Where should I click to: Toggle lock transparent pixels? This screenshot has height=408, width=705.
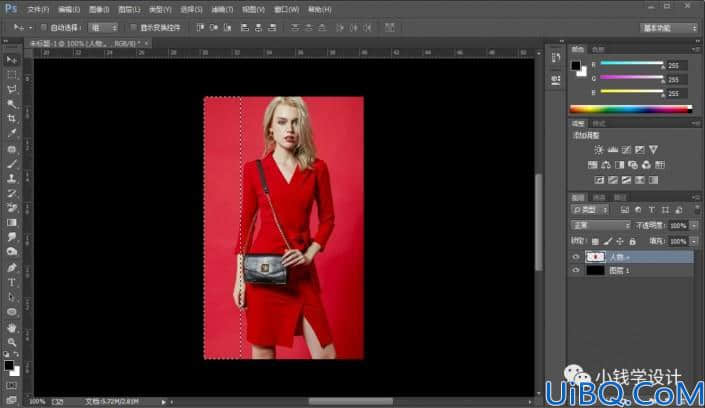[595, 242]
